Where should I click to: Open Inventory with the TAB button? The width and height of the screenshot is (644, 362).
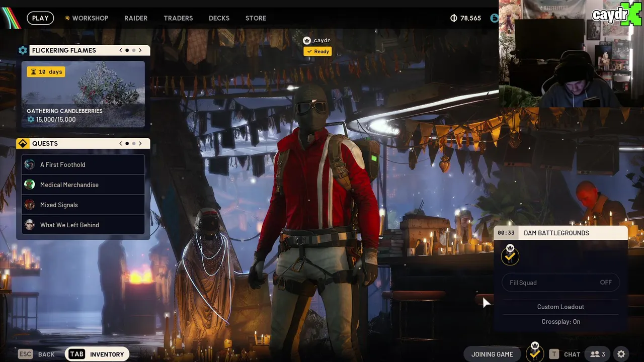tap(97, 354)
